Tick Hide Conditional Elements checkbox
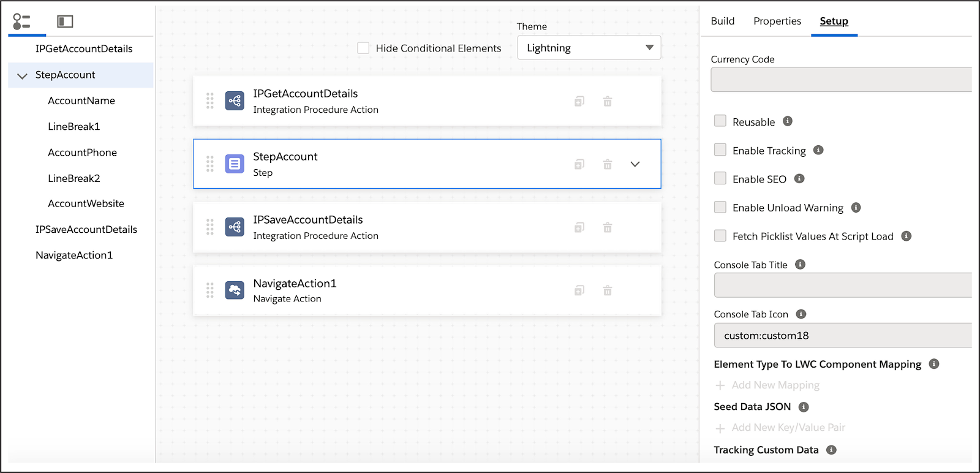Screen dimensions: 980x473 point(363,48)
